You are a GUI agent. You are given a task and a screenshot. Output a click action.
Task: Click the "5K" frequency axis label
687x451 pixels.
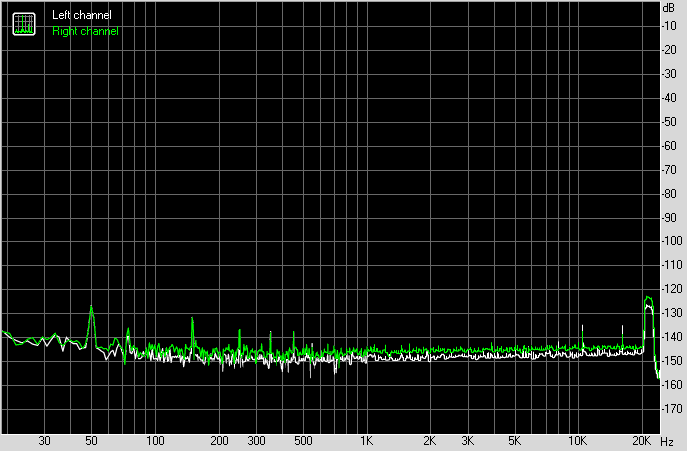click(514, 441)
